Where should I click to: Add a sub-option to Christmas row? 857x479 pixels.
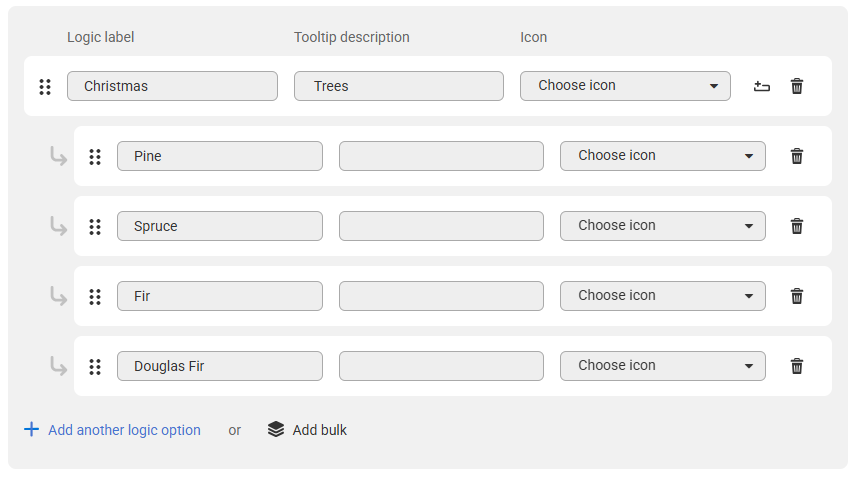(x=761, y=86)
